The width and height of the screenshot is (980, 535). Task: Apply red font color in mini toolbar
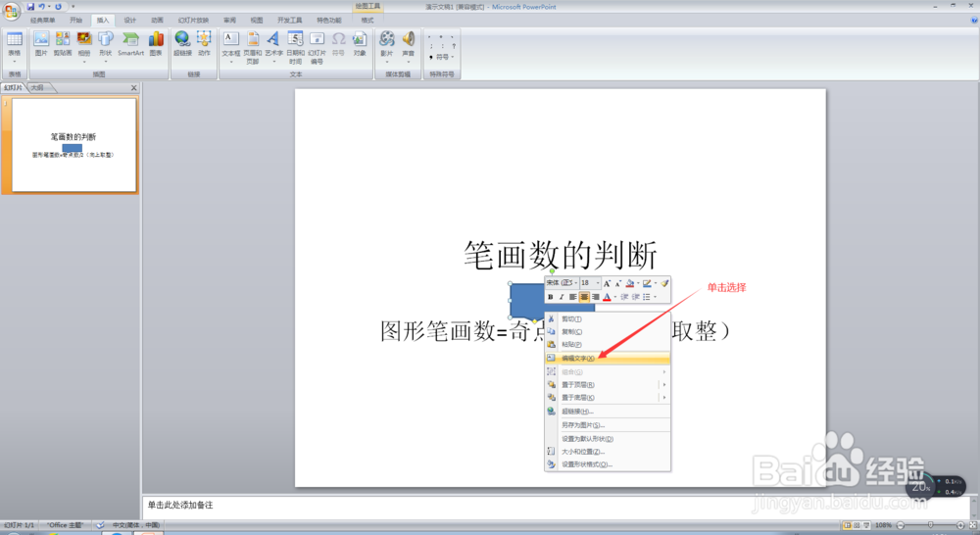pos(607,297)
